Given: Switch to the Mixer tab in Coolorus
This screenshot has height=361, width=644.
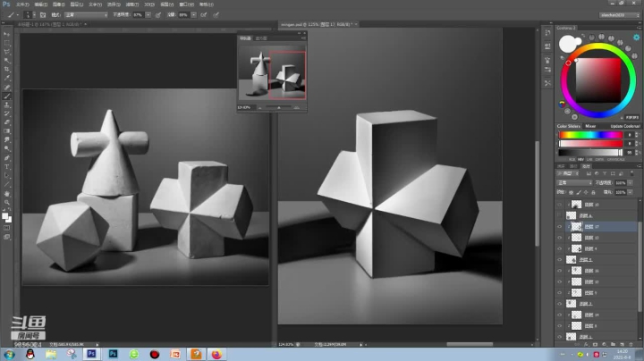Looking at the screenshot, I should (590, 126).
